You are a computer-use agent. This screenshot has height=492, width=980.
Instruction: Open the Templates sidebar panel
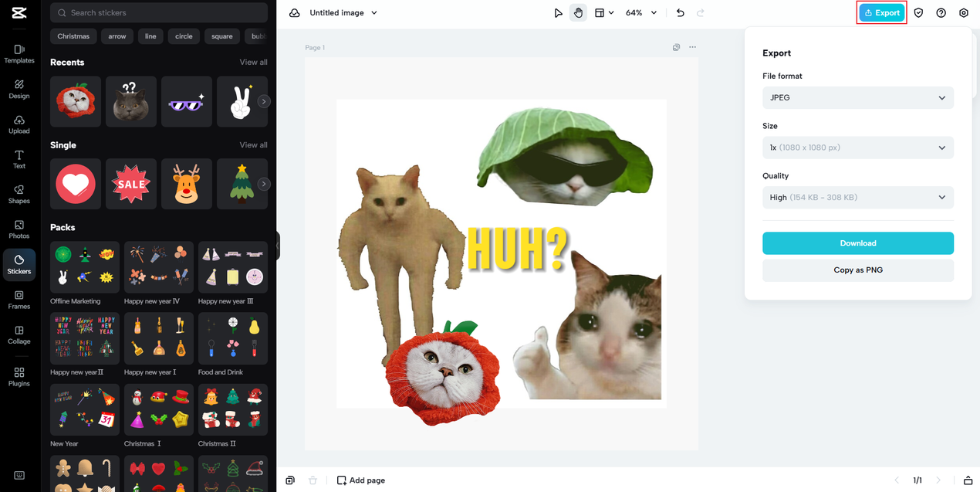coord(19,53)
